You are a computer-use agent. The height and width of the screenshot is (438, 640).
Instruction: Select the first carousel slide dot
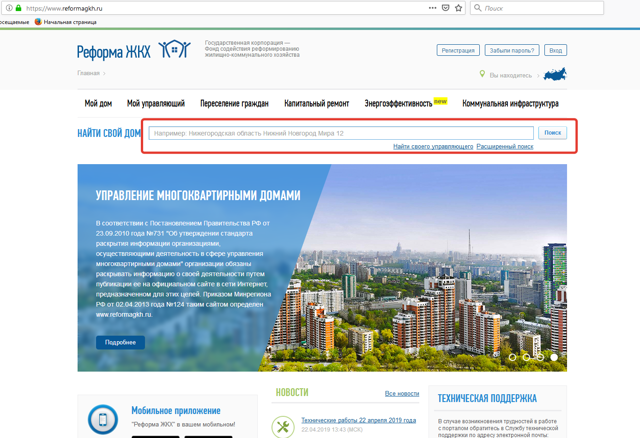pos(512,357)
